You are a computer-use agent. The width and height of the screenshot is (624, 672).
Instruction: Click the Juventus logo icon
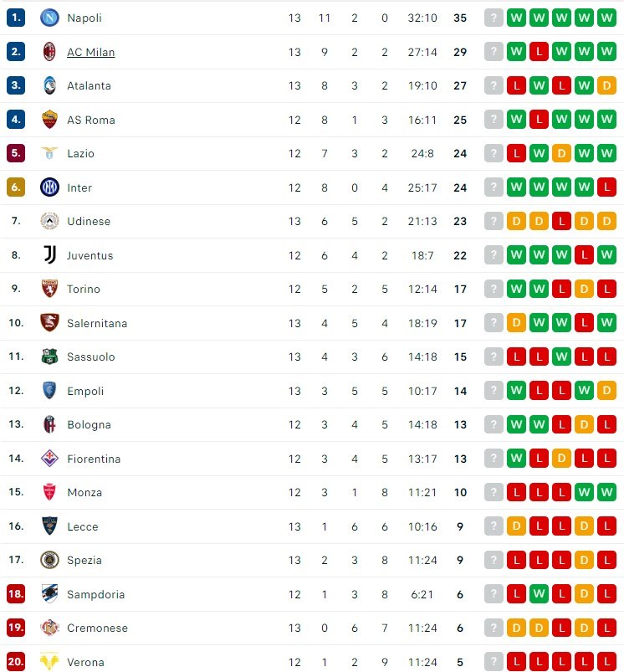[49, 255]
